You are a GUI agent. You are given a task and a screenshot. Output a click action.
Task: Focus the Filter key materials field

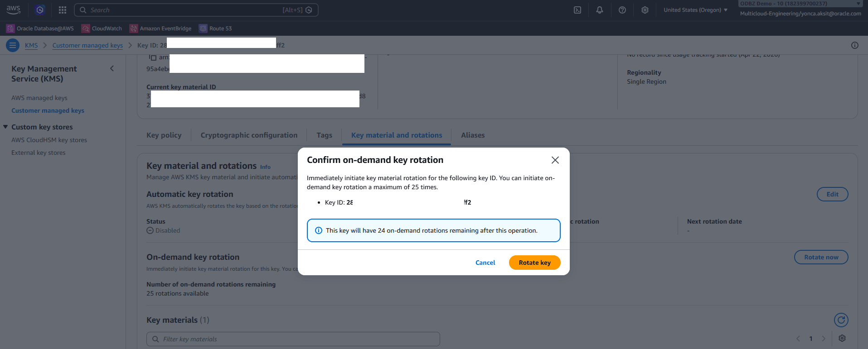[293, 339]
